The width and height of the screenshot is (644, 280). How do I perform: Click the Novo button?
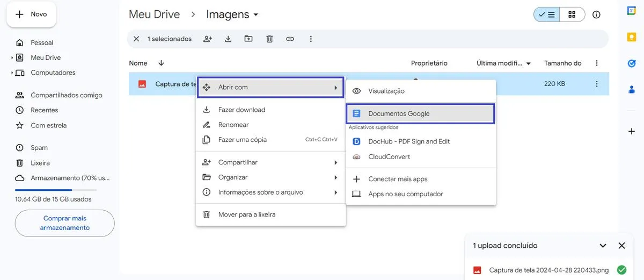(31, 15)
